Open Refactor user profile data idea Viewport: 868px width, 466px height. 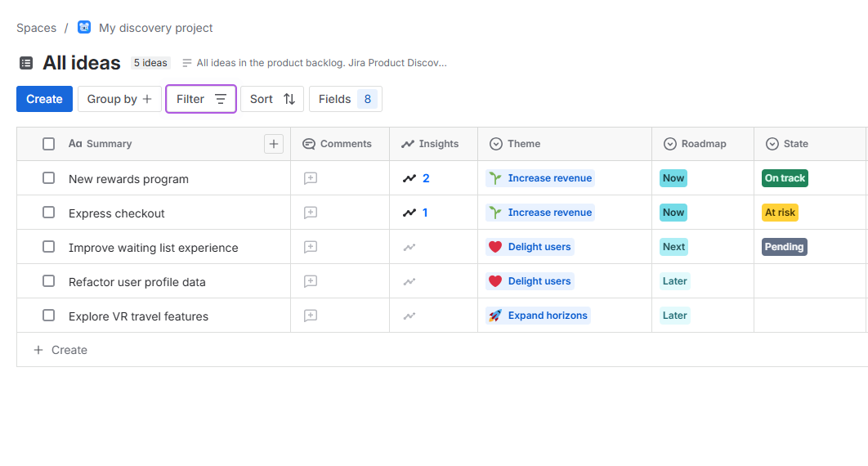point(137,282)
